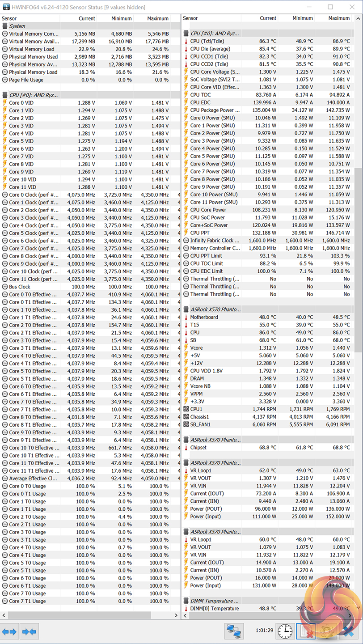
Task: Select the Physical Memory Load row
Action: tap(91, 72)
